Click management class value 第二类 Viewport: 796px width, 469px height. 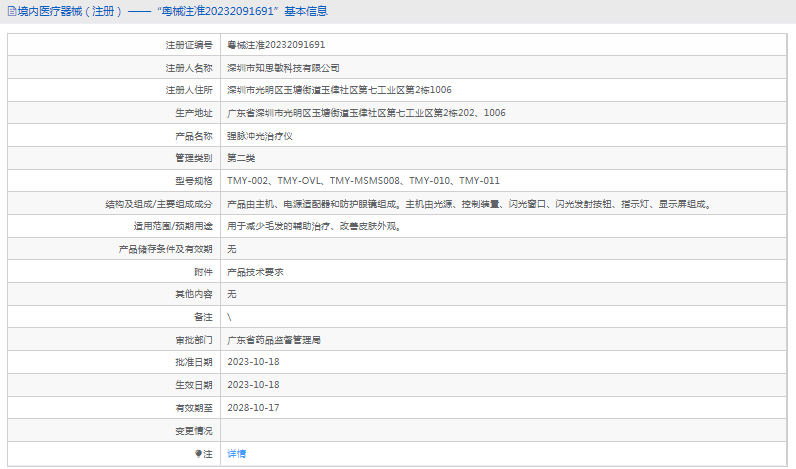pos(241,158)
